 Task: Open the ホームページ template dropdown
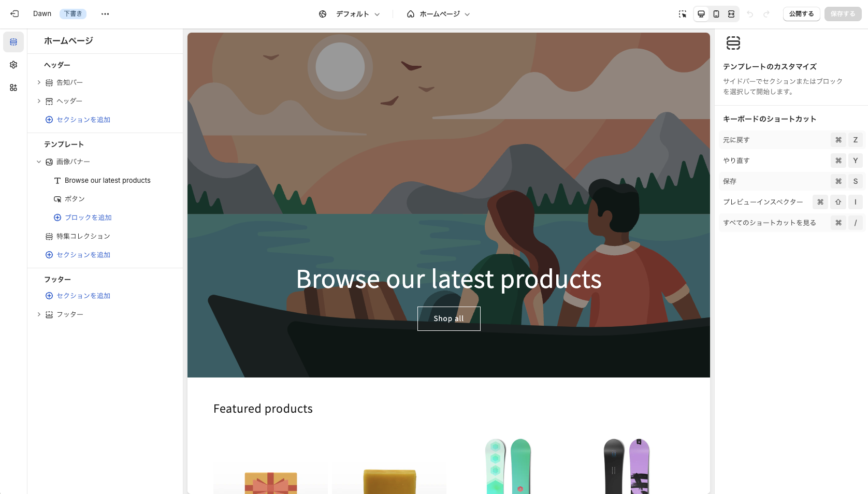pyautogui.click(x=438, y=14)
